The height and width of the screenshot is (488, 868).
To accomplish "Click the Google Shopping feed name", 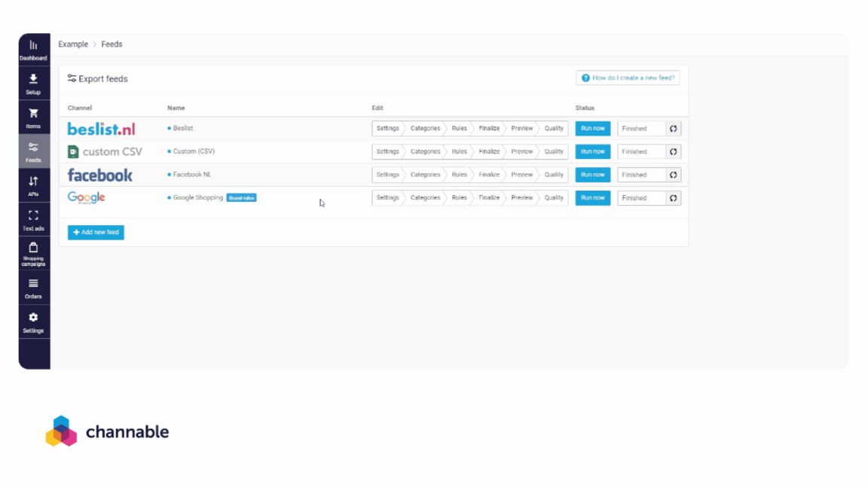I will 197,198.
